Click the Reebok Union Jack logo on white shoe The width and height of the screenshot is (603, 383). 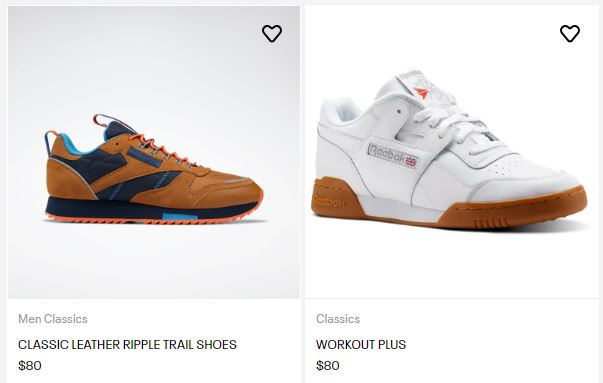[x=392, y=156]
